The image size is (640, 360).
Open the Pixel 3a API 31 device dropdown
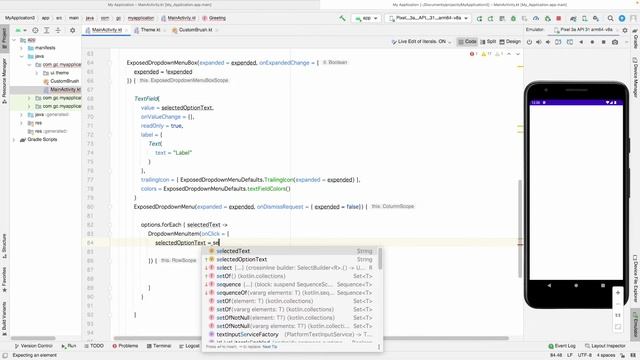click(428, 18)
